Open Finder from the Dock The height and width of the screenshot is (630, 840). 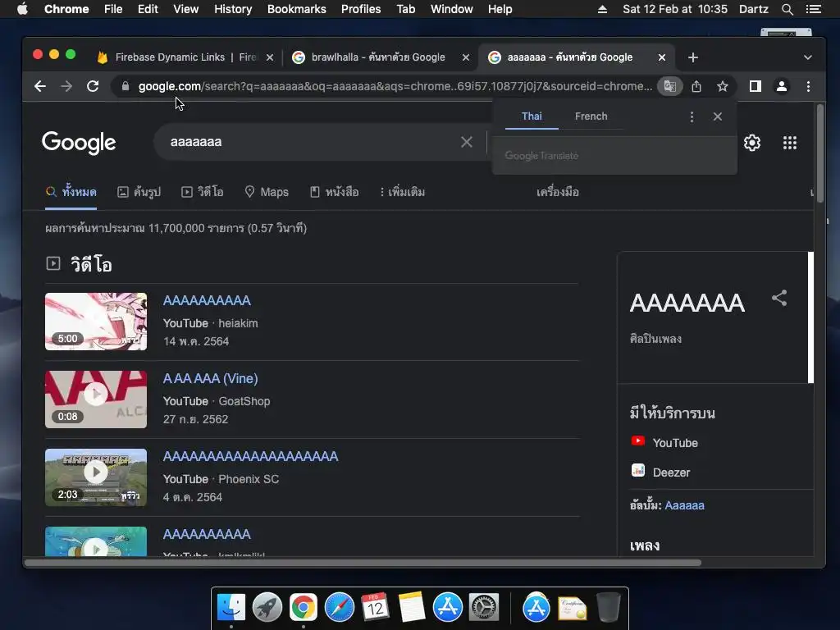click(x=231, y=608)
